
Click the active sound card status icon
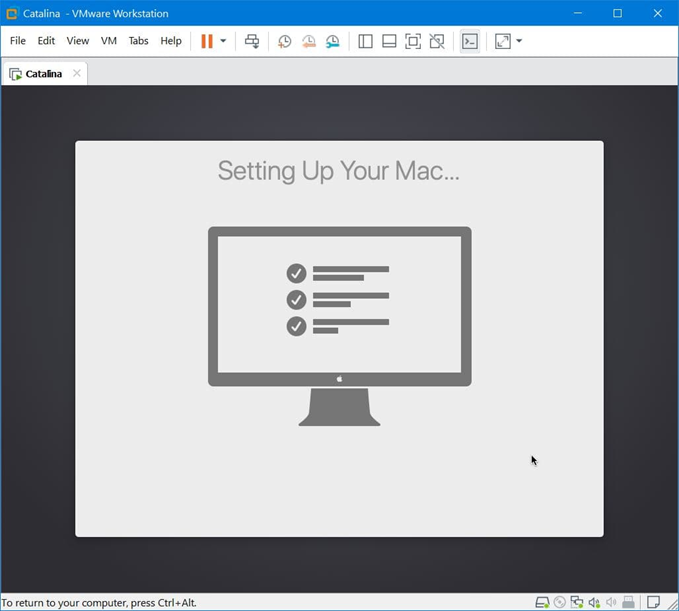pyautogui.click(x=594, y=602)
